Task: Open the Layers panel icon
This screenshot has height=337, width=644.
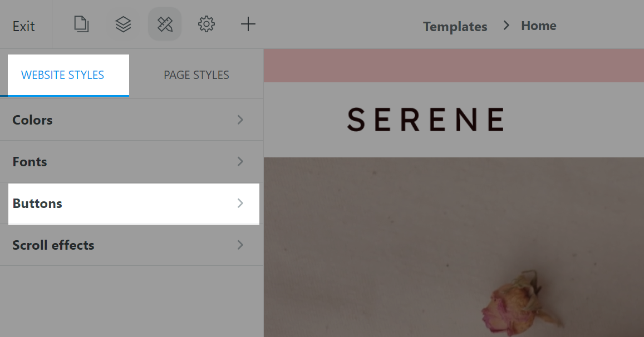Action: click(x=123, y=24)
